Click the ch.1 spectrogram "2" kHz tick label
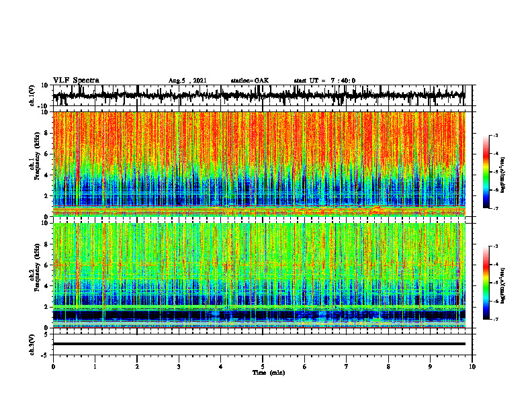 (x=47, y=196)
